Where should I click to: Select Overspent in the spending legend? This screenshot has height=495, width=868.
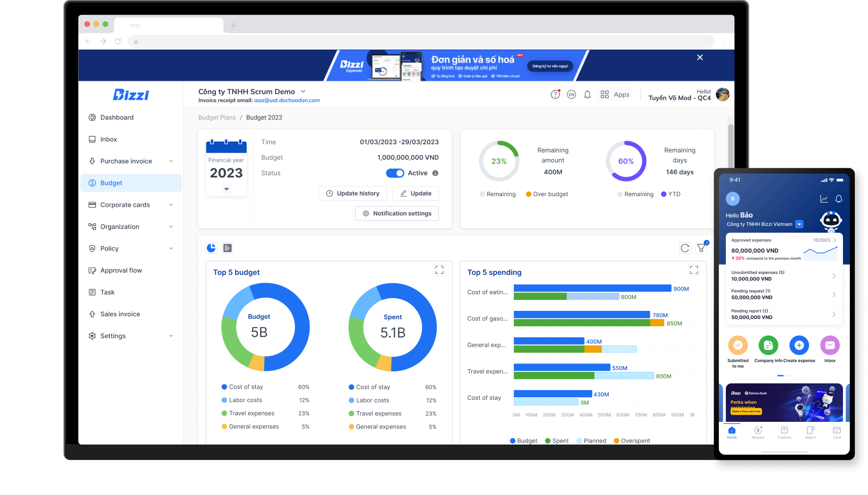click(x=632, y=440)
